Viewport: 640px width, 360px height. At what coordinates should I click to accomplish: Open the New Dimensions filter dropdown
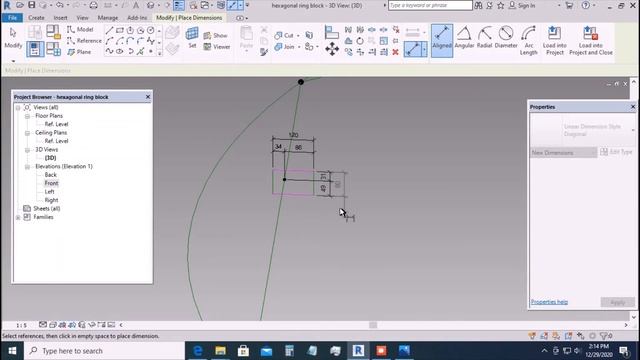coord(563,153)
